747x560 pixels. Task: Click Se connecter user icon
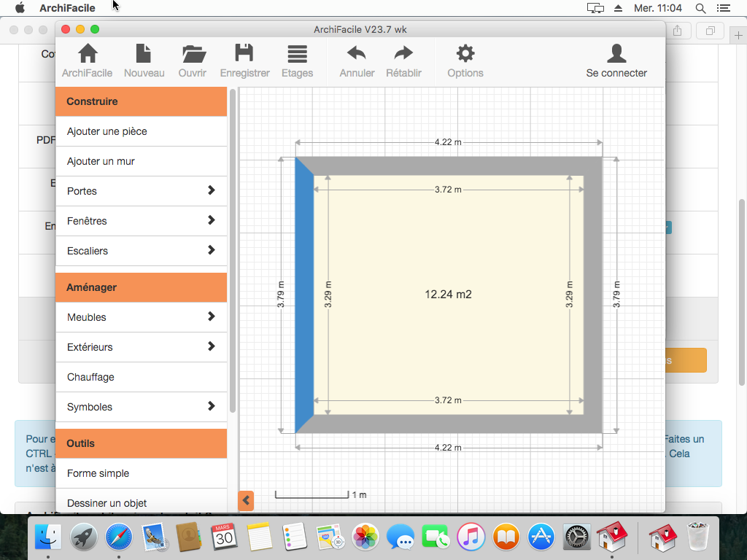pos(616,54)
